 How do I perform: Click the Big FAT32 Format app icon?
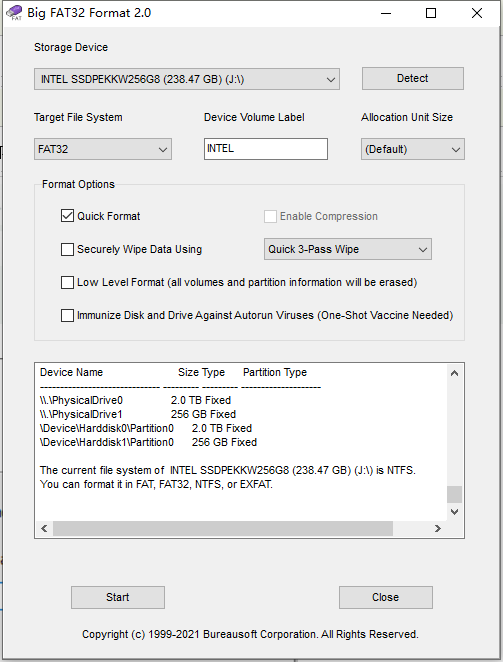tap(14, 12)
